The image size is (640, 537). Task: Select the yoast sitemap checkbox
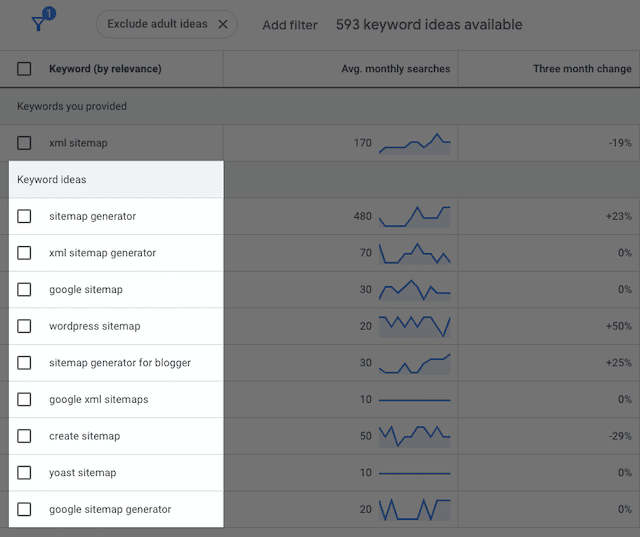(x=24, y=473)
